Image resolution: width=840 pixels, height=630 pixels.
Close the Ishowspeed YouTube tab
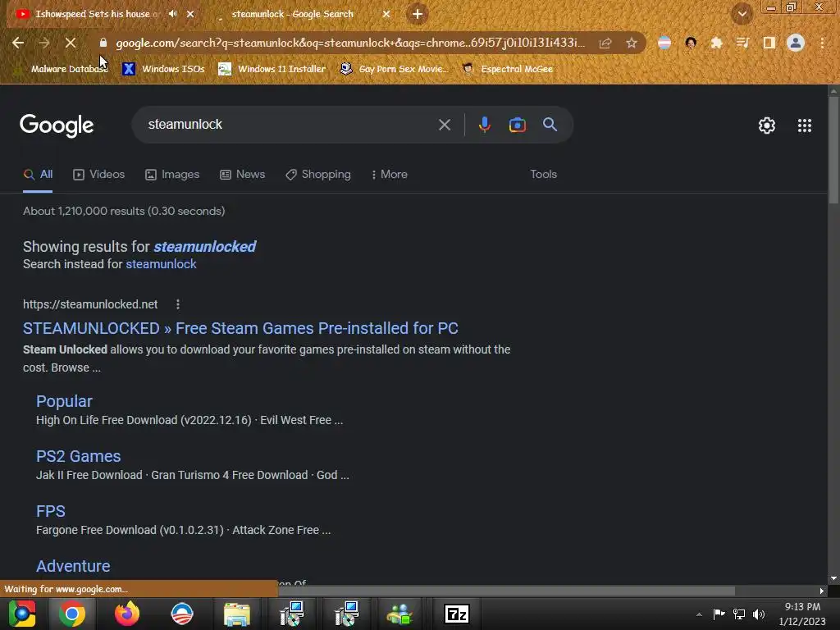pos(190,14)
